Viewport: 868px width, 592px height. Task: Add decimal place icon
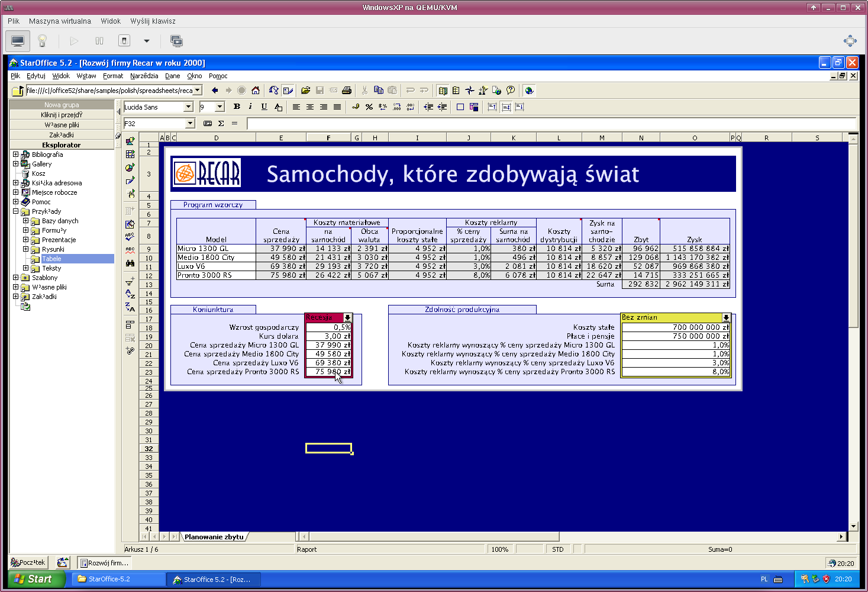[x=397, y=107]
